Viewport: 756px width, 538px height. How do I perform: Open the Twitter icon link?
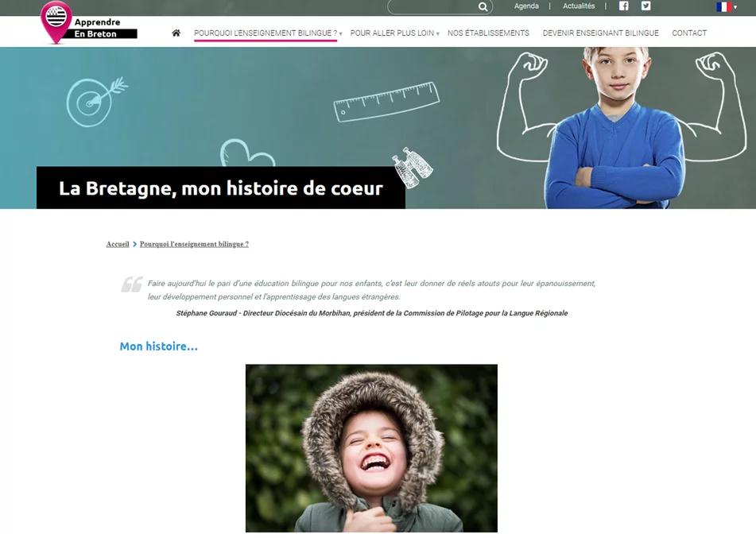pyautogui.click(x=646, y=6)
